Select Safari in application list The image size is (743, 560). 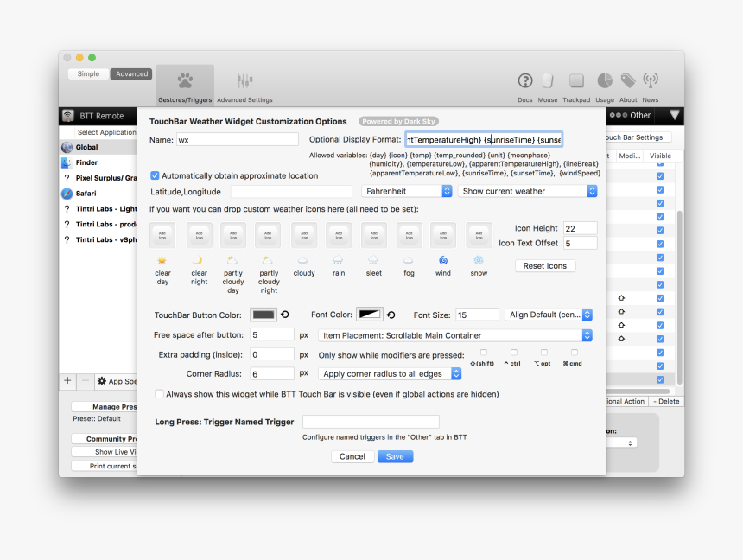pyautogui.click(x=98, y=194)
